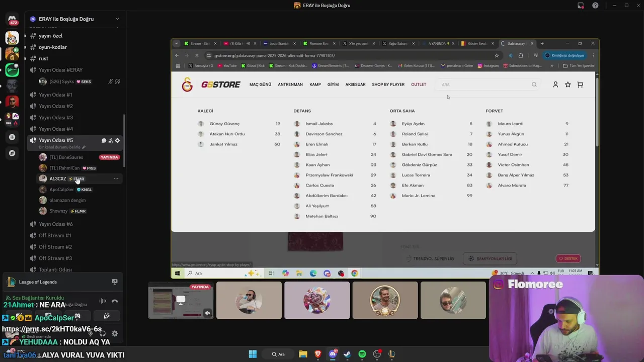Select the Lucas Torreira player link
644x362 pixels.
[416, 175]
